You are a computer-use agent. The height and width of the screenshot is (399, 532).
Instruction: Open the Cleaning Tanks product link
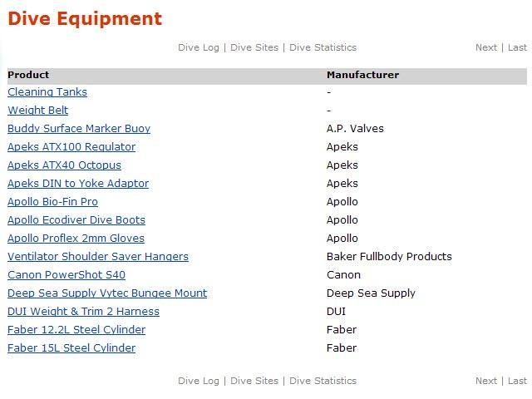point(47,92)
